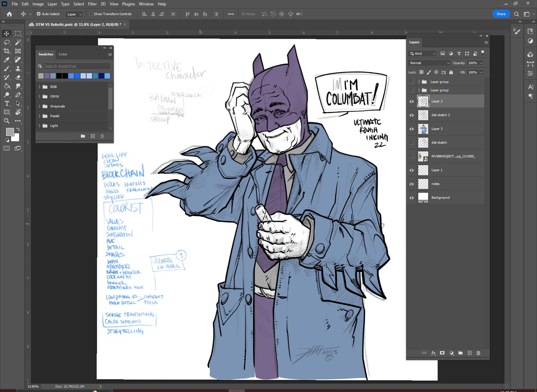Toggle layer filtering switch on/off

click(x=483, y=53)
